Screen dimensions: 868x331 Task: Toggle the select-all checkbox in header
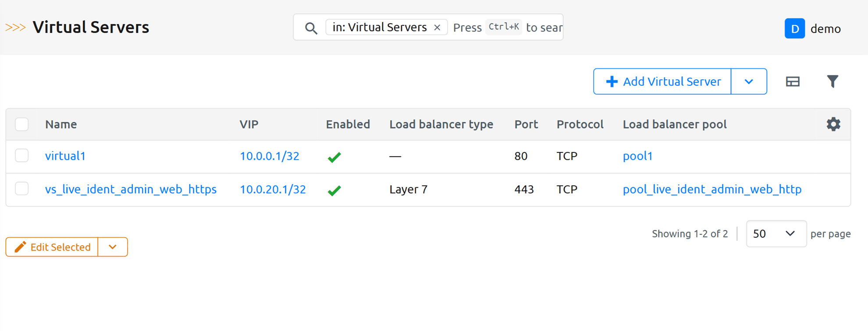22,124
